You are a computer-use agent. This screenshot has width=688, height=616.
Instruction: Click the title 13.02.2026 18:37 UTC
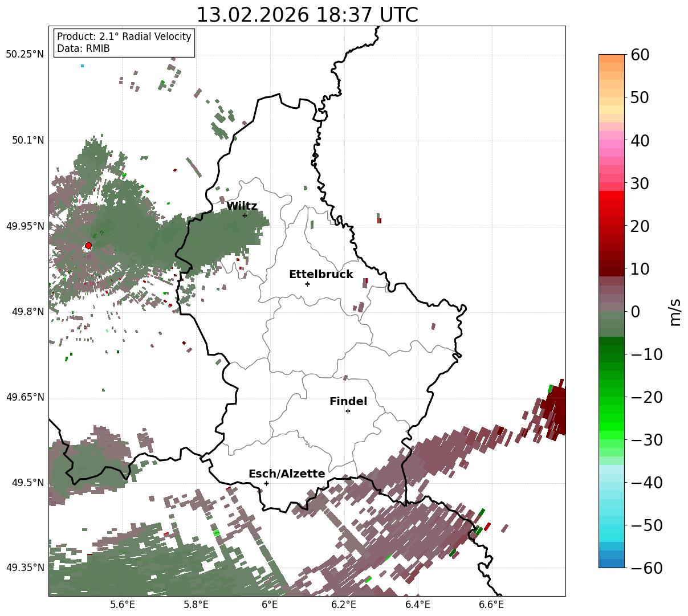[307, 15]
